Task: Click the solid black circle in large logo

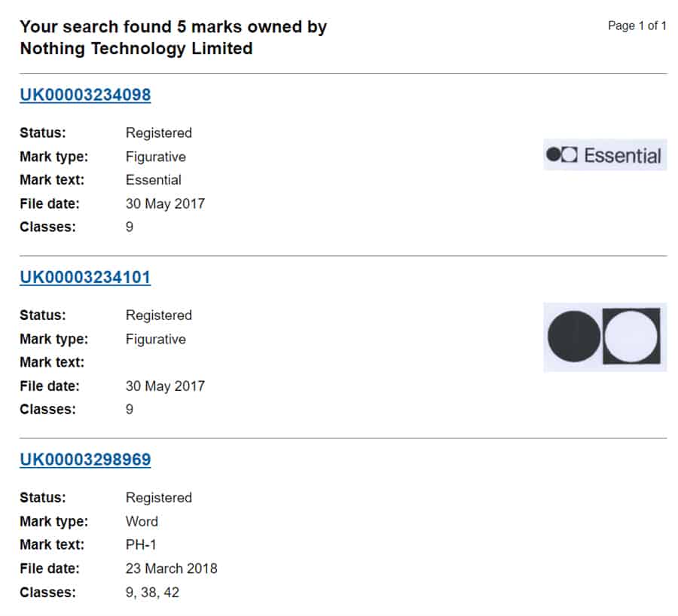Action: pos(574,337)
